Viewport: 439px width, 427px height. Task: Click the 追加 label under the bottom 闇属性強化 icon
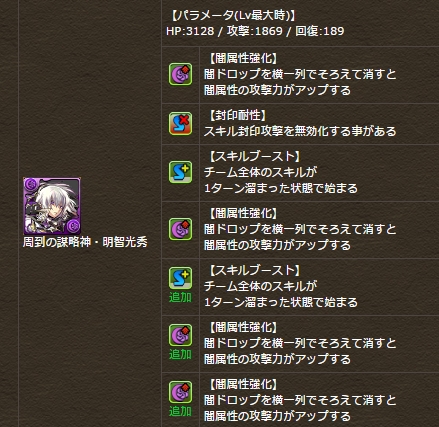tap(180, 411)
